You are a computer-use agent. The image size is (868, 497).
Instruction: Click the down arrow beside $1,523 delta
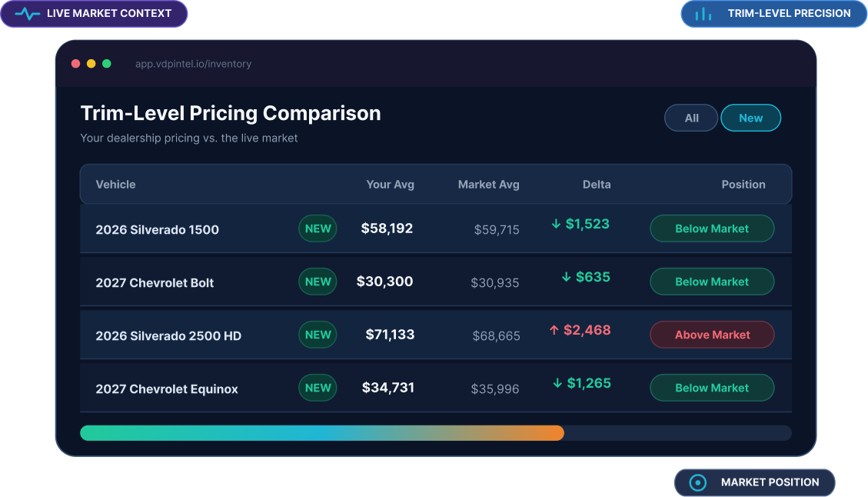[556, 224]
